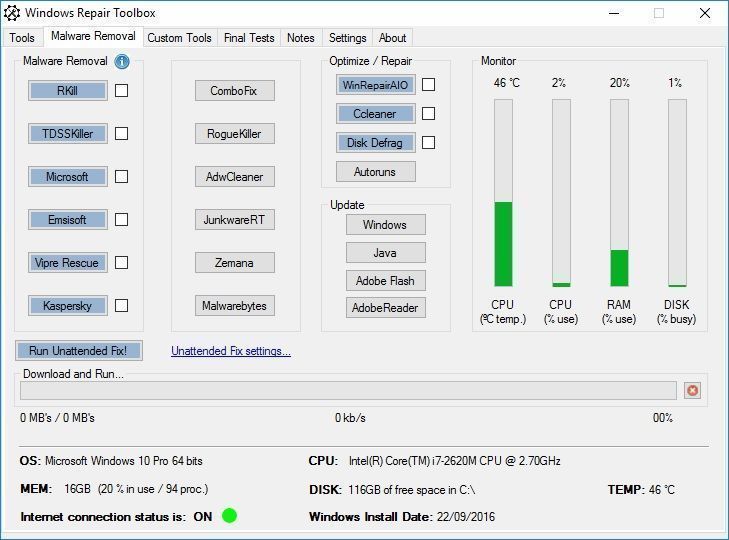Click the 0 kb/s download speed

click(x=350, y=418)
